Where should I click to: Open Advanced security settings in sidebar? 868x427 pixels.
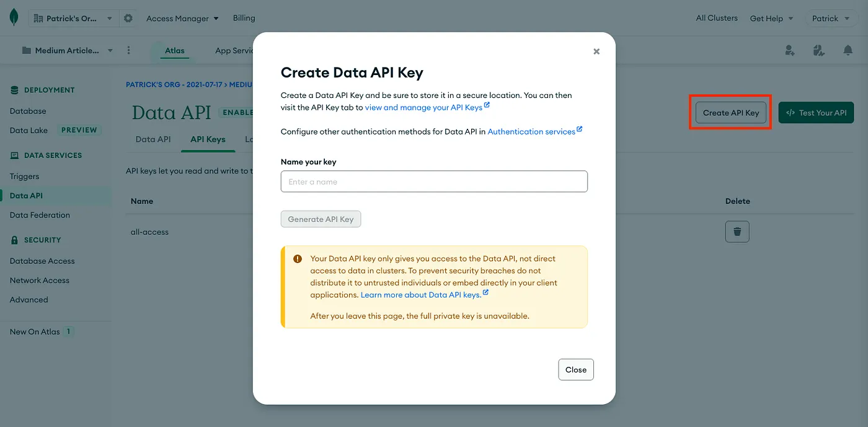click(x=29, y=299)
